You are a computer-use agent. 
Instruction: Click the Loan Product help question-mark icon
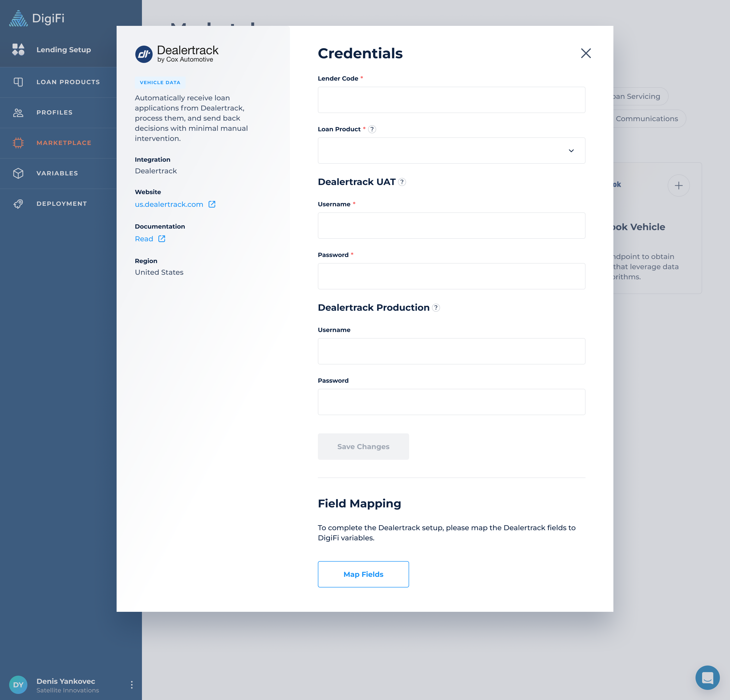tap(372, 129)
